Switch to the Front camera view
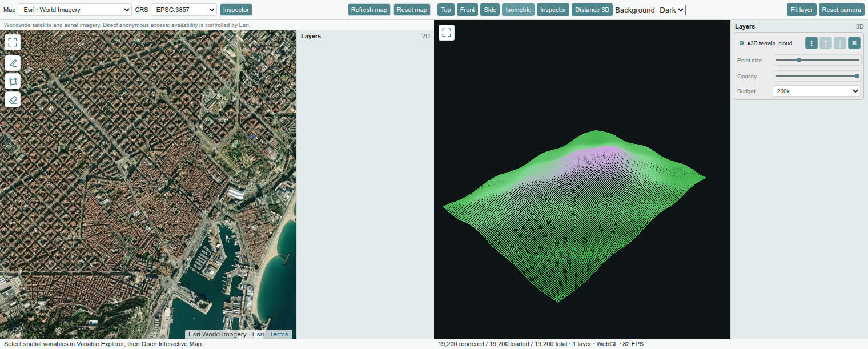 467,10
